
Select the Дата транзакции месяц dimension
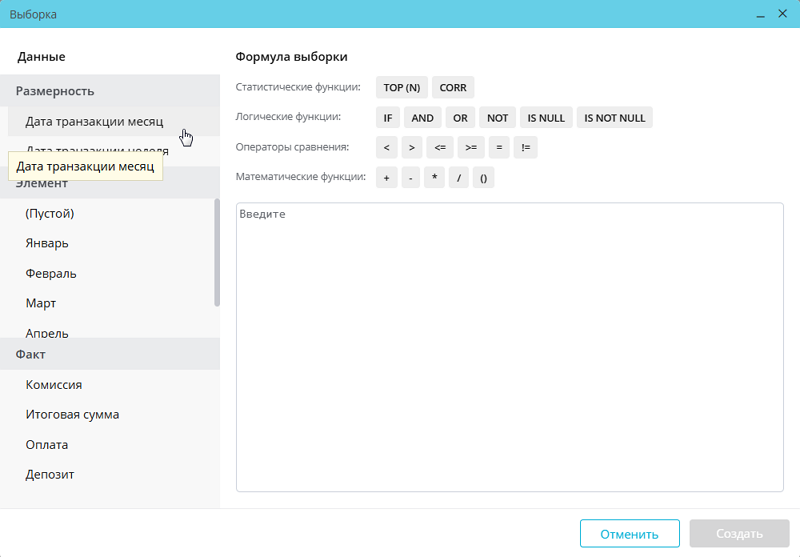click(x=94, y=122)
